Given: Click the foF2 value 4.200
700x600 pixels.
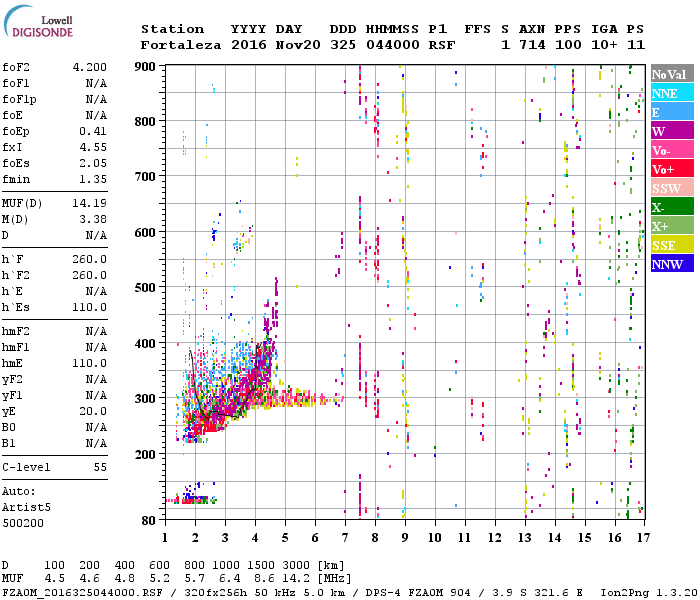Looking at the screenshot, I should coord(90,67).
